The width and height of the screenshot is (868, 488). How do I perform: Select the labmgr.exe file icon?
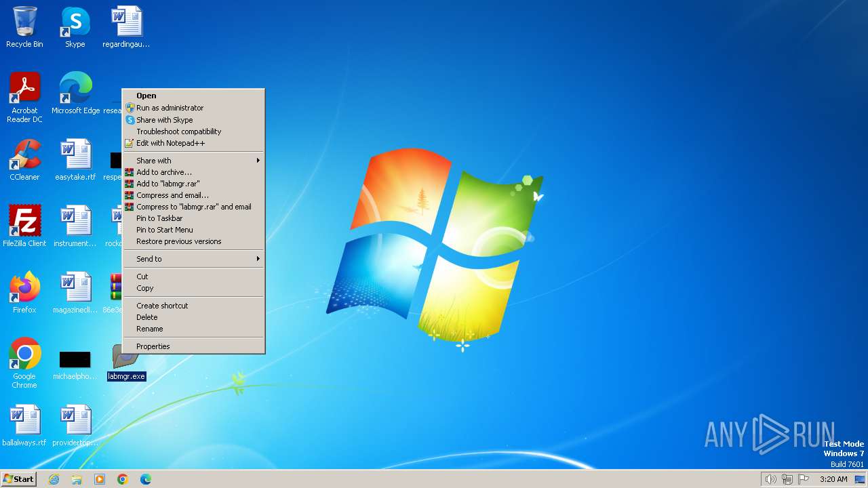[x=126, y=363]
